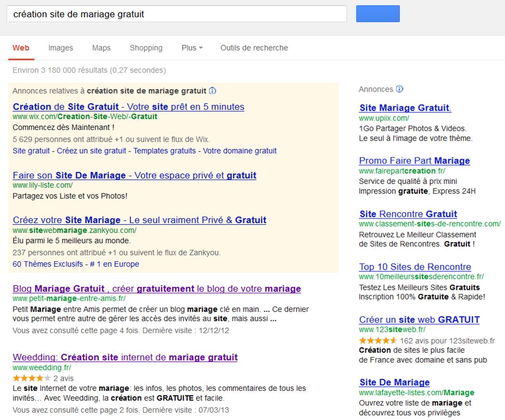
Task: Click the blue search button
Action: [377, 14]
